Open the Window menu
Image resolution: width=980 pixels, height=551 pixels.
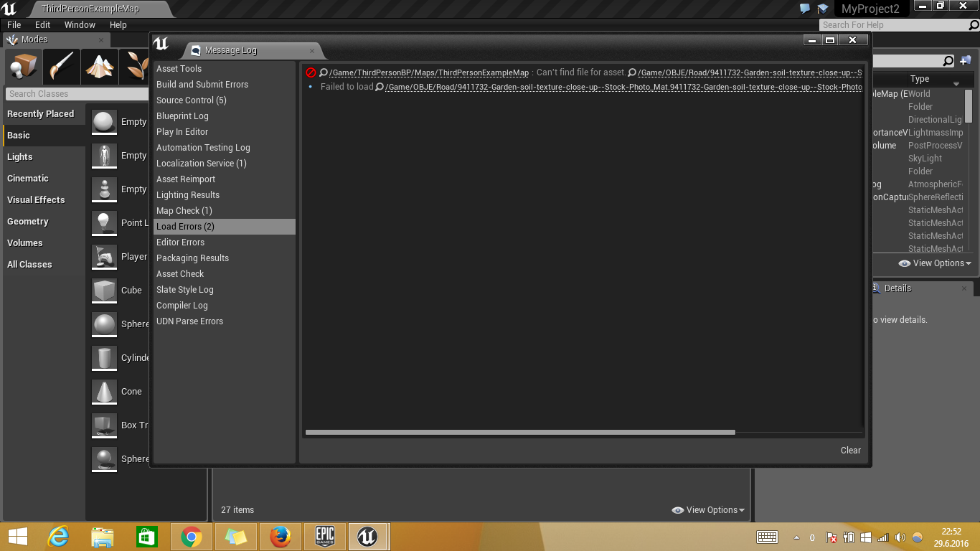click(80, 24)
